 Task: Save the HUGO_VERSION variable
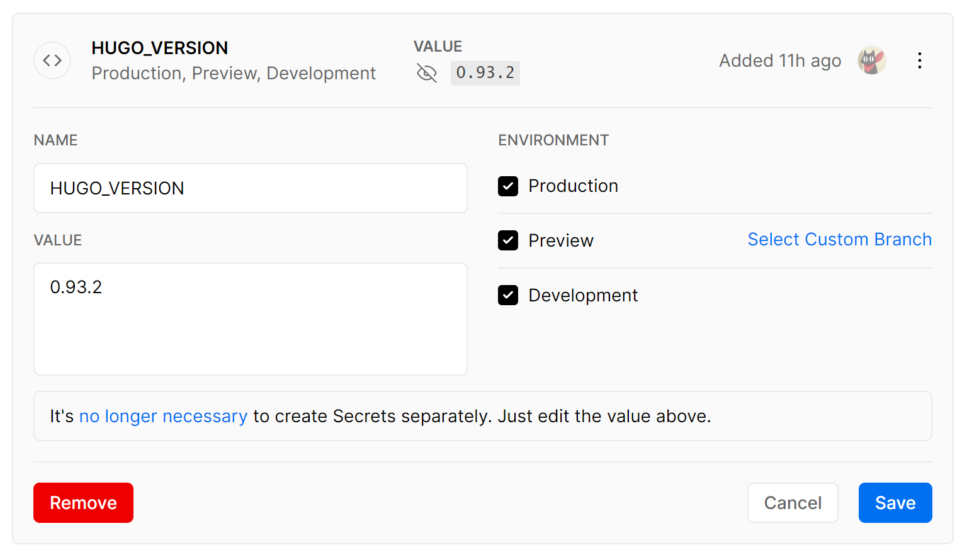click(x=895, y=503)
